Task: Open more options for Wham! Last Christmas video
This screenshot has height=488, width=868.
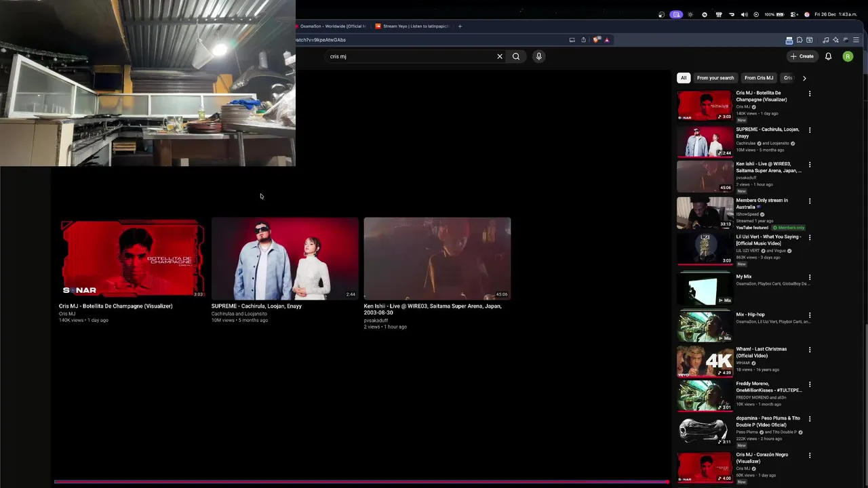Action: (810, 350)
